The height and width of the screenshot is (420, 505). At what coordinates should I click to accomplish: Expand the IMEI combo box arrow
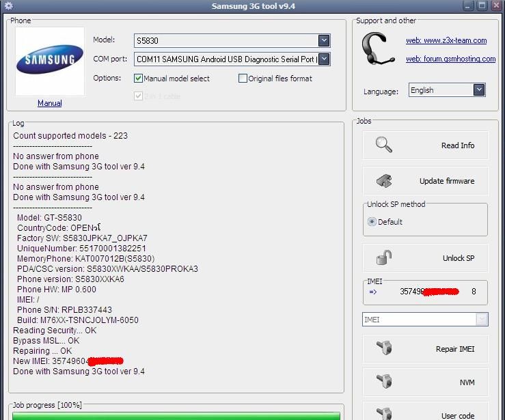pyautogui.click(x=482, y=319)
